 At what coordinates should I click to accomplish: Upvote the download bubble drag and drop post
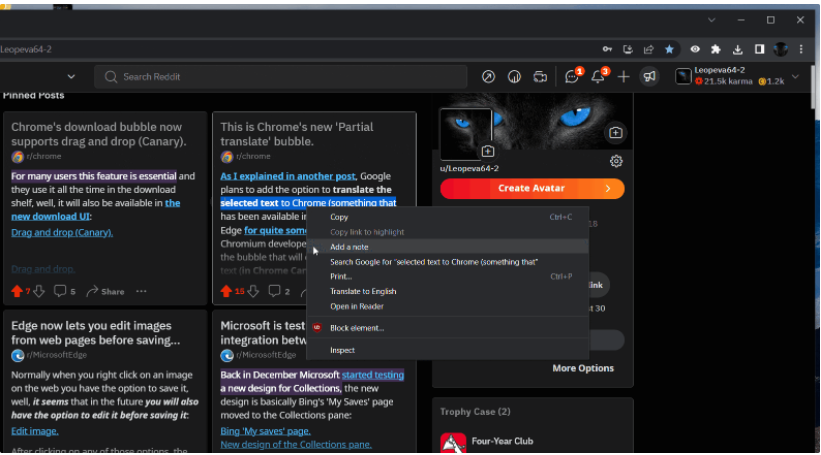[17, 291]
